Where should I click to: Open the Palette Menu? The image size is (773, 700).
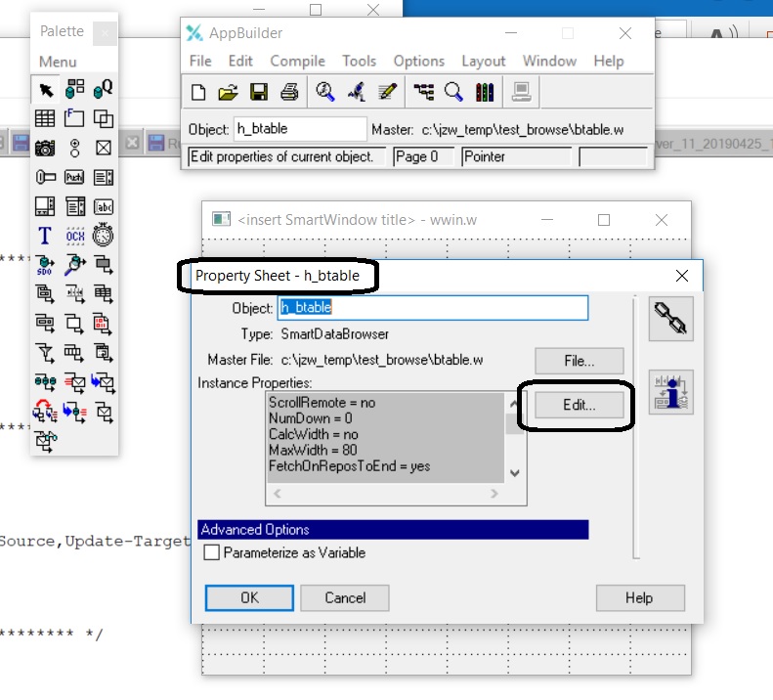[58, 62]
